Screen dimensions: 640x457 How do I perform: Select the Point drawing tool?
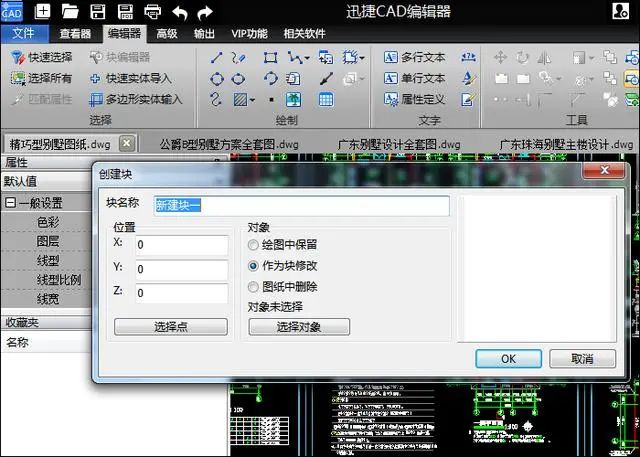coord(271,100)
